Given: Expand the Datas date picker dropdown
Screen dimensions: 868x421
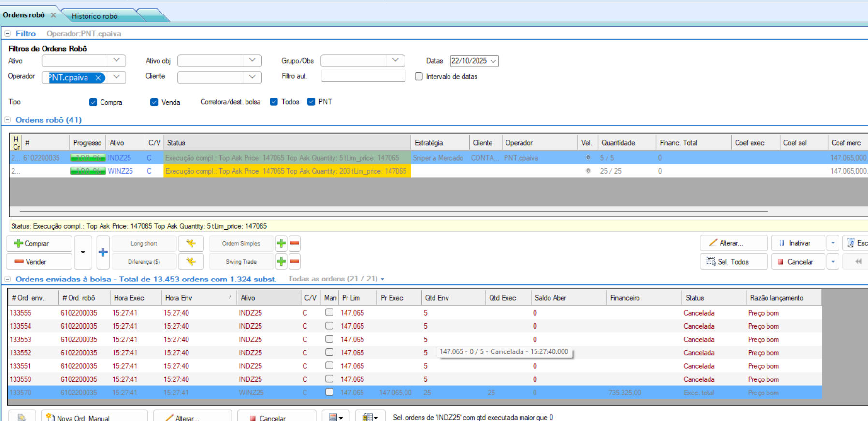Looking at the screenshot, I should tap(493, 61).
